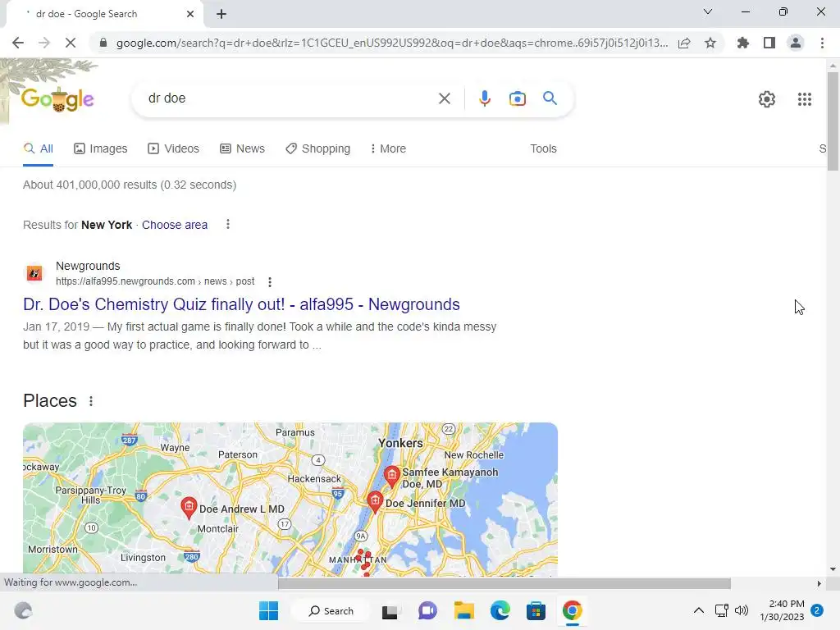Start a search by voice
The width and height of the screenshot is (840, 630).
coord(484,98)
